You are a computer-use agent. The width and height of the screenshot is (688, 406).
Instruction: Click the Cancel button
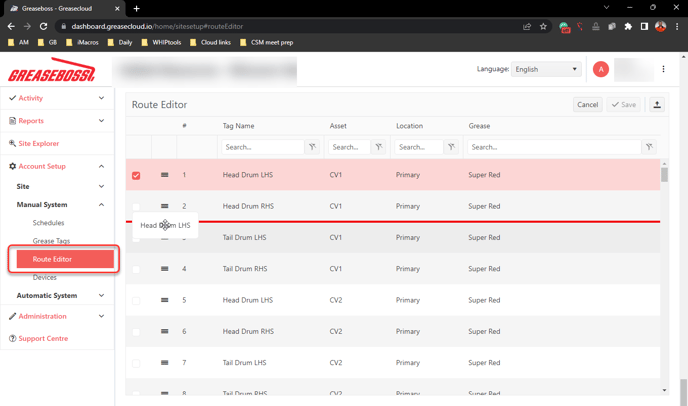point(587,105)
